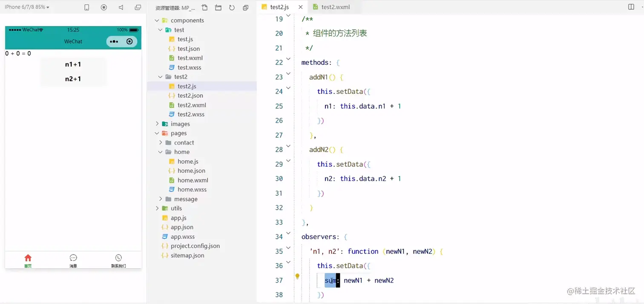Click line number 25 in the gutter
The width and height of the screenshot is (644, 304).
coord(279,106)
